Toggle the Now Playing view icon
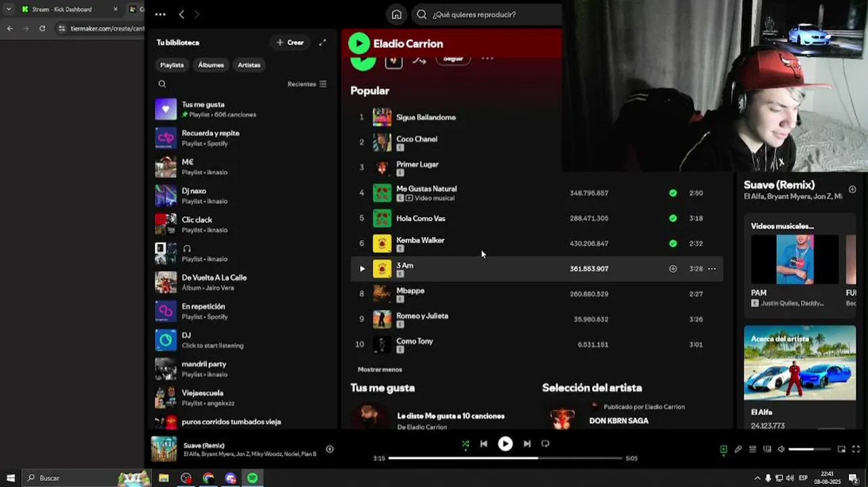 pyautogui.click(x=723, y=449)
